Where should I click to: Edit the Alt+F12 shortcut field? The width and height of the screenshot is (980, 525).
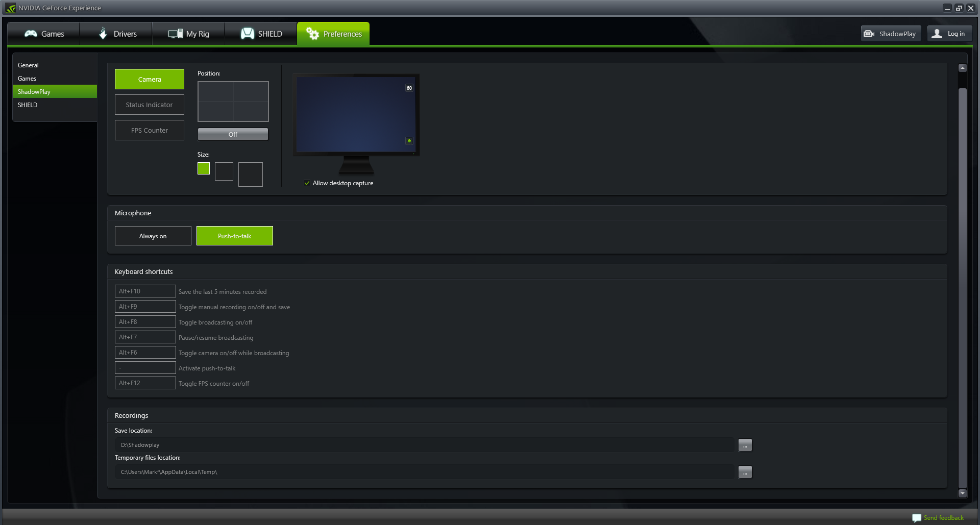click(x=145, y=383)
